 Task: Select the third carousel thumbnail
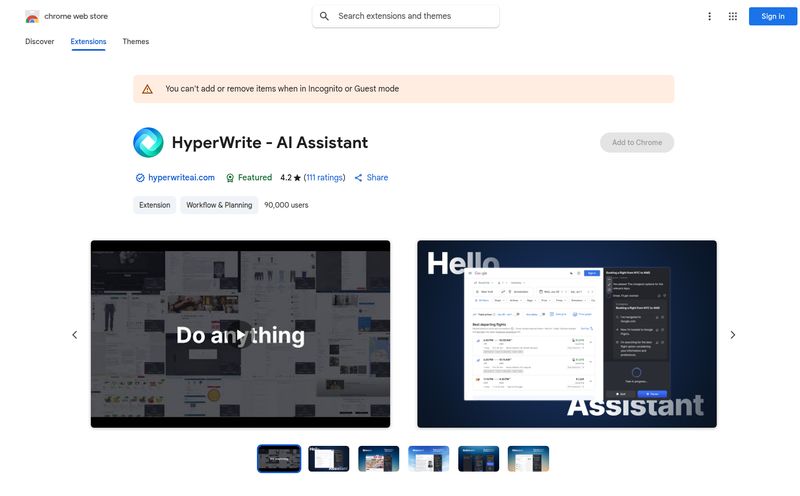tap(379, 459)
